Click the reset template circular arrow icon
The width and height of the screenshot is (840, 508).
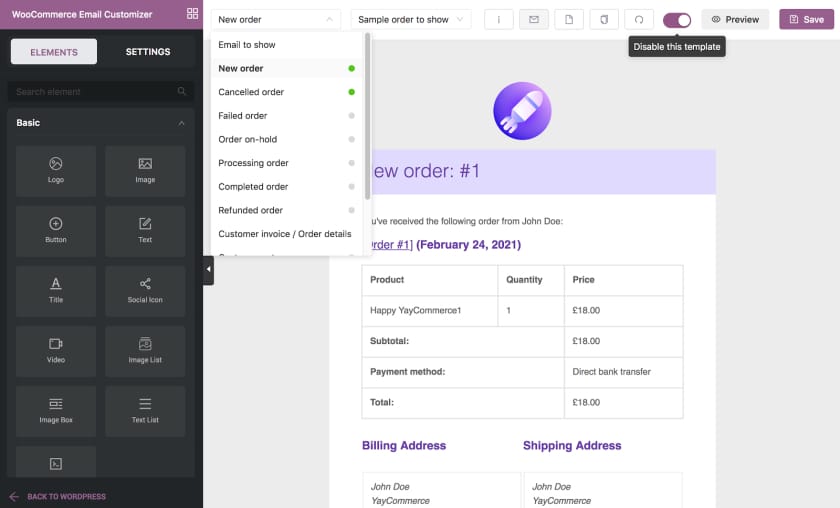[639, 19]
